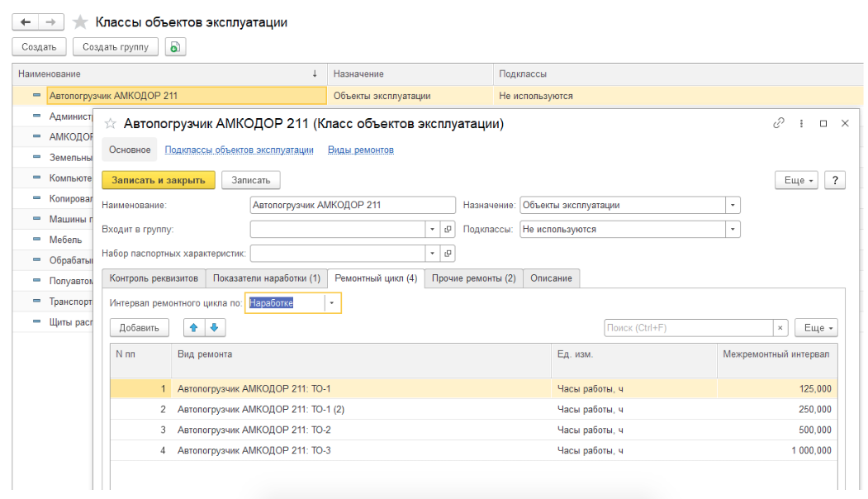Click the green copy-document icon button
The image size is (868, 499).
(x=175, y=47)
